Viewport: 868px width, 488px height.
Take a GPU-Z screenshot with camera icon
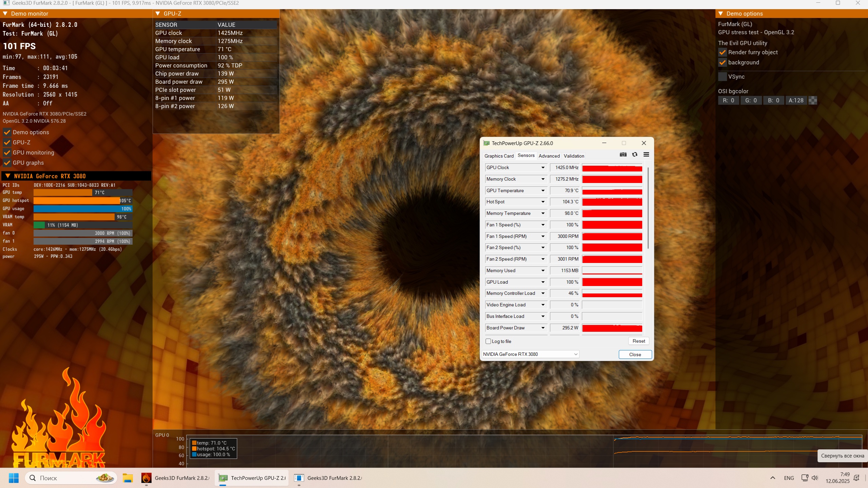(x=623, y=155)
